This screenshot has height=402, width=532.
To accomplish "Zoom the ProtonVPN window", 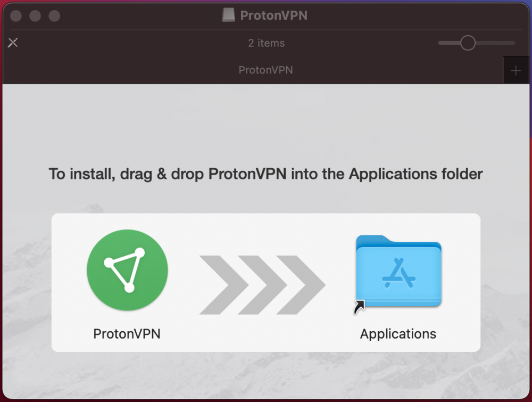I will pyautogui.click(x=54, y=15).
